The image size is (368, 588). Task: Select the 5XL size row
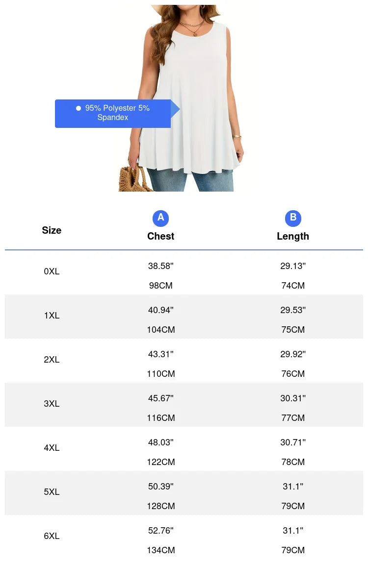pos(184,493)
